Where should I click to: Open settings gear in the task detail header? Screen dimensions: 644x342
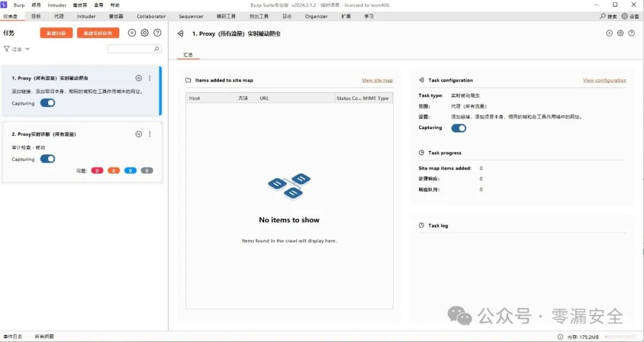621,33
